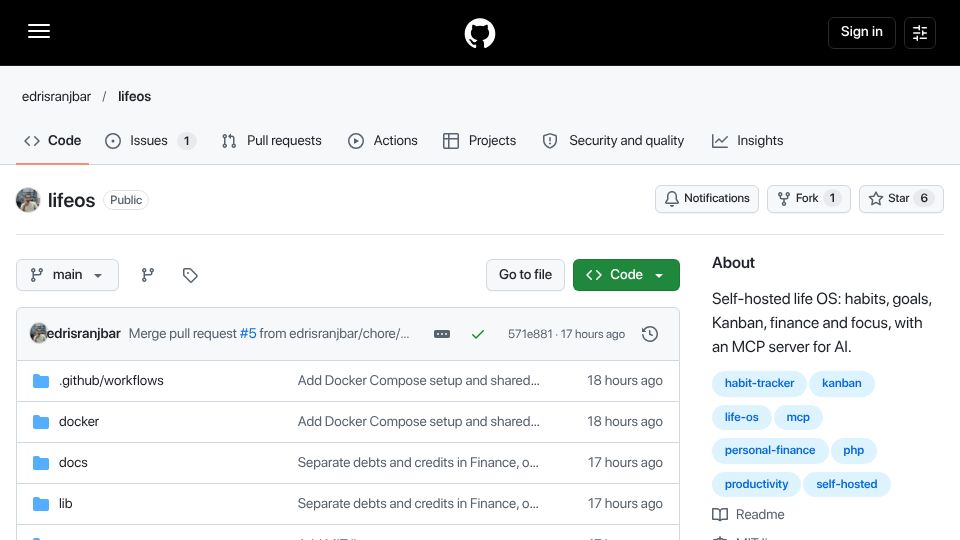Click the Notifications bell button

coord(707,198)
